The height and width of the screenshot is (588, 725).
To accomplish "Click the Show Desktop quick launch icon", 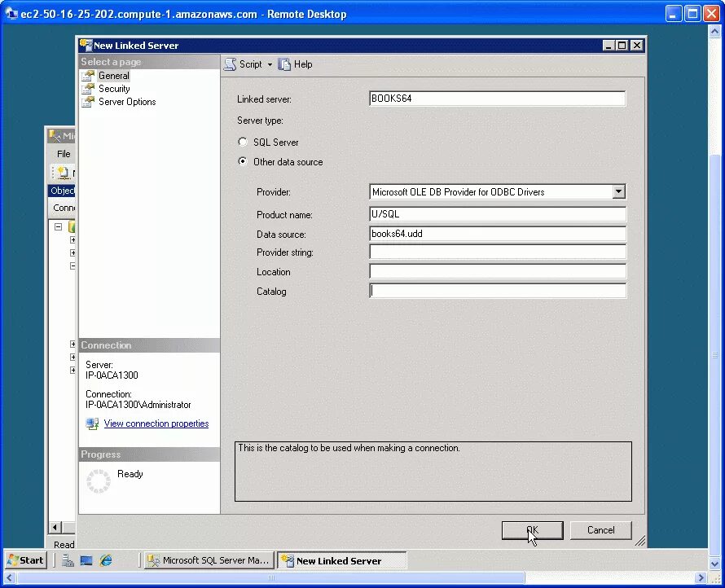I will pos(86,560).
